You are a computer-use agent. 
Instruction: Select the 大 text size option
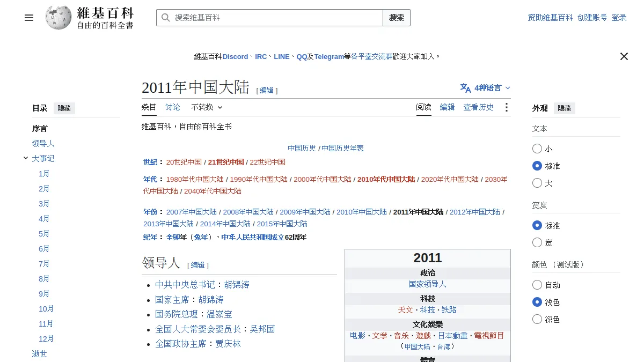point(537,183)
